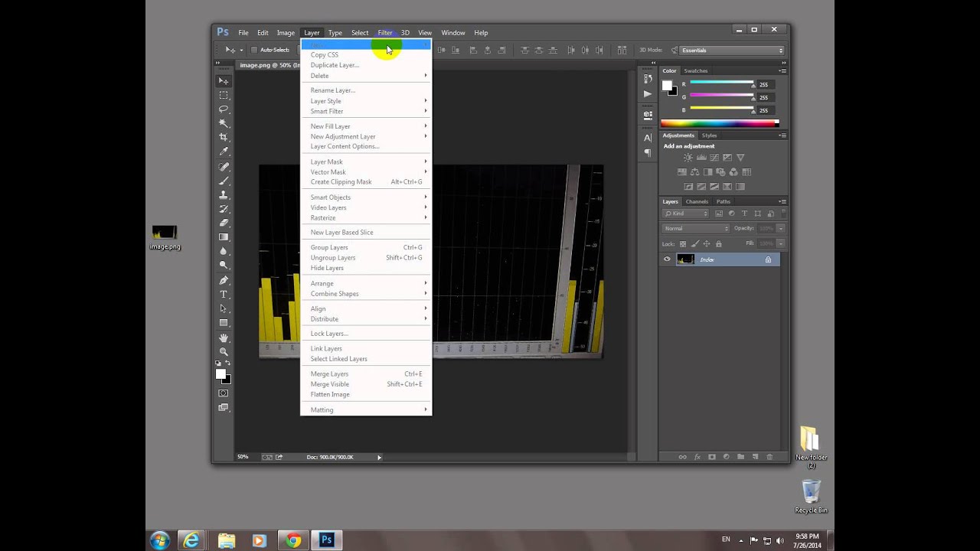Choose Duplicate Layer from the menu

[x=367, y=65]
